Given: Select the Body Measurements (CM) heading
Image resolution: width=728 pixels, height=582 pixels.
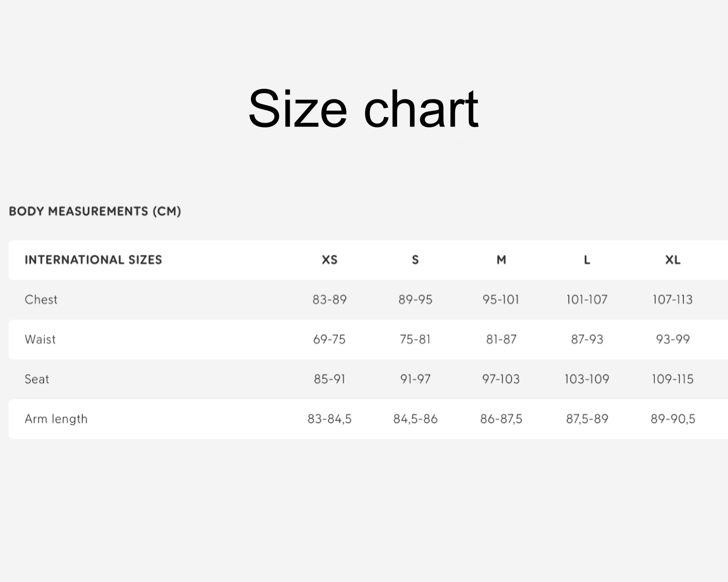Looking at the screenshot, I should click(95, 211).
